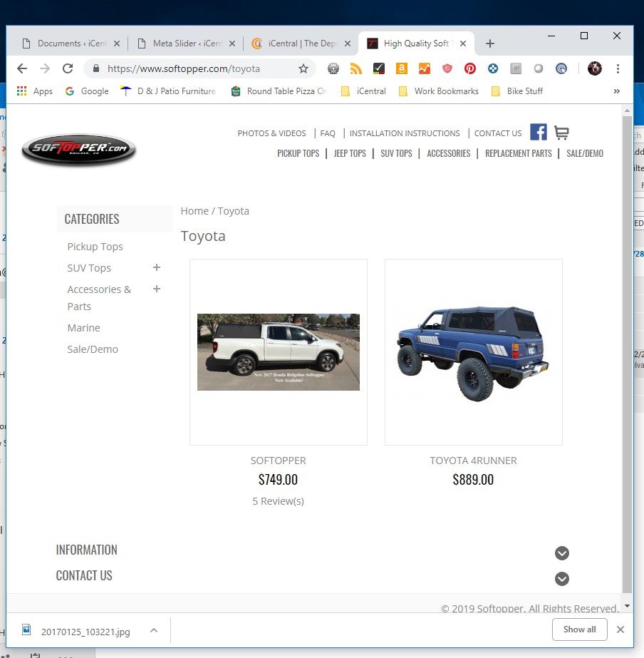Click the blue circular cross extension icon
The image size is (644, 658).
click(x=493, y=68)
